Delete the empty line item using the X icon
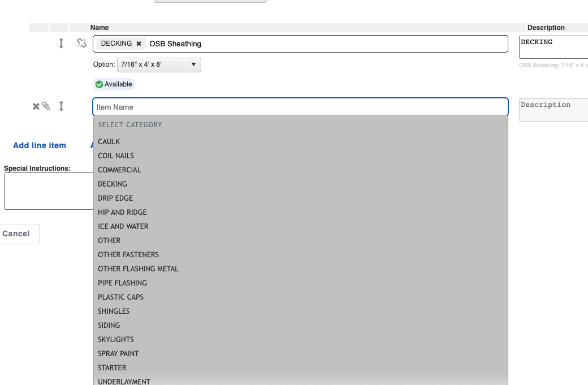This screenshot has width=588, height=385. pyautogui.click(x=36, y=106)
